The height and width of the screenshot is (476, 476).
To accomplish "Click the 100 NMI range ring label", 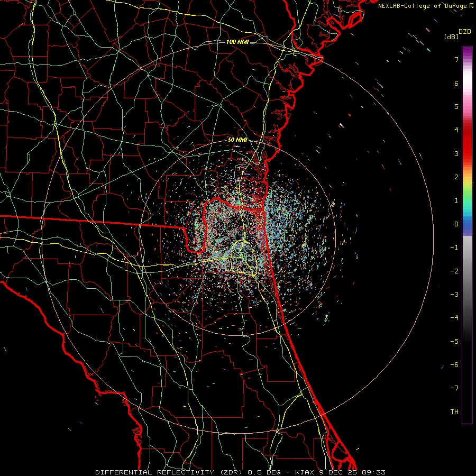I will tap(237, 42).
